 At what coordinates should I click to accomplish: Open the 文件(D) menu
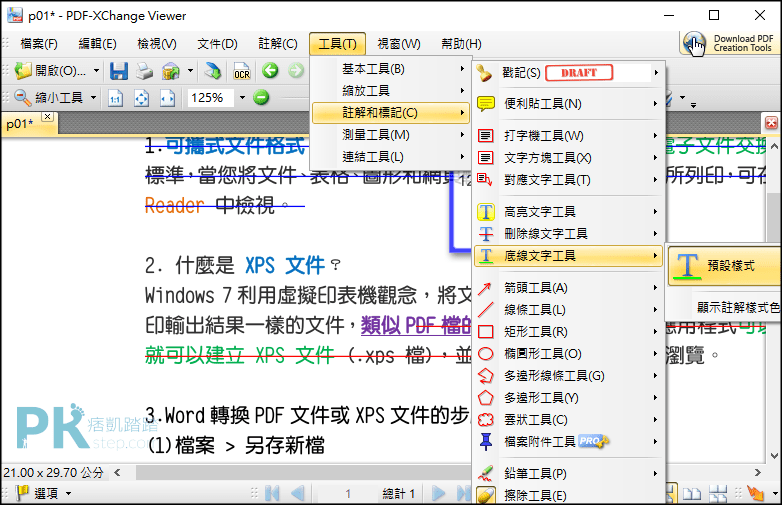pos(217,44)
